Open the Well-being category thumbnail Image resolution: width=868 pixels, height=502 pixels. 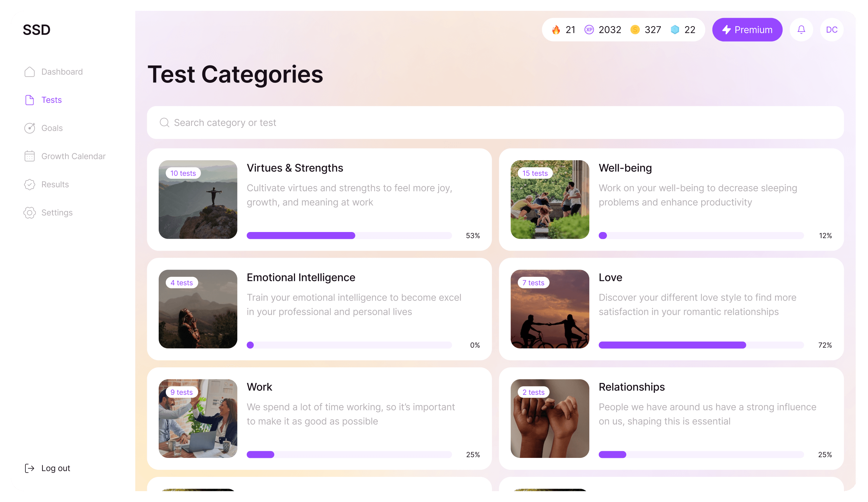[550, 199]
